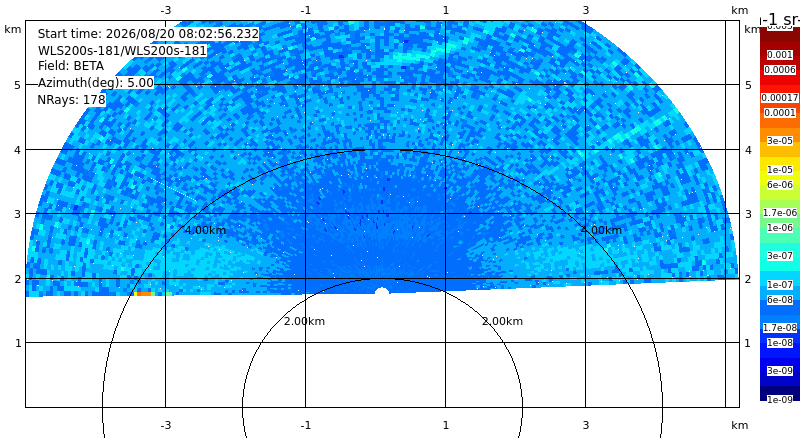Screen dimensions: 800x438
Task: Click the Field: BETA label
Action: (71, 66)
